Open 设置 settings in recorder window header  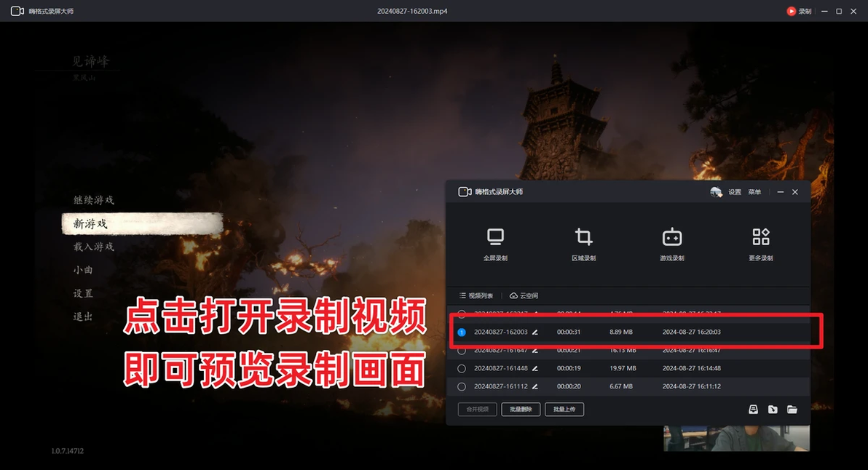point(735,192)
